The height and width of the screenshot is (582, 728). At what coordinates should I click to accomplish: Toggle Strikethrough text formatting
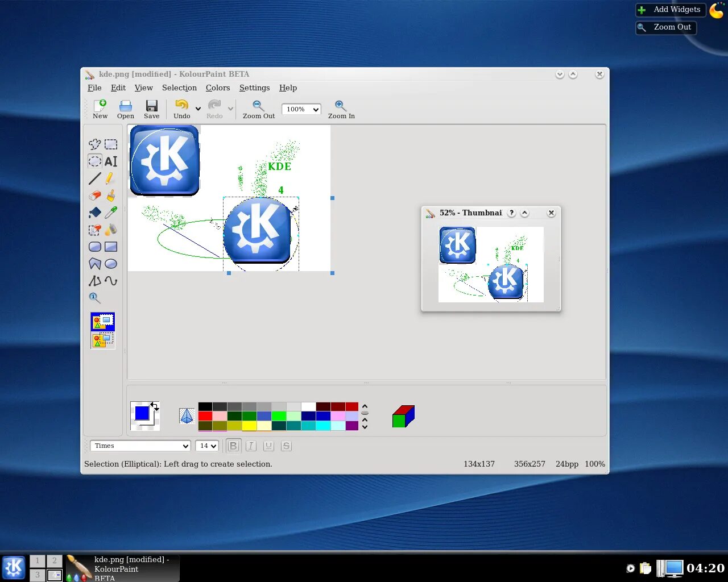[286, 446]
